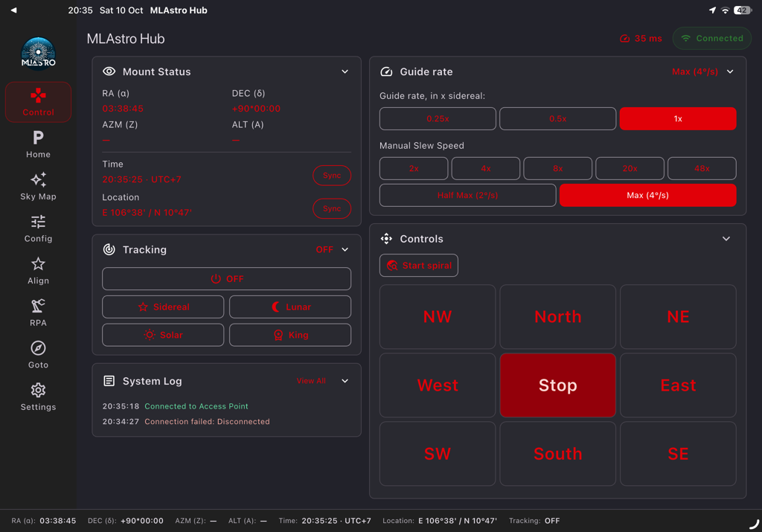Click the latency gauge icon near 35 ms
This screenshot has width=762, height=532.
point(625,39)
